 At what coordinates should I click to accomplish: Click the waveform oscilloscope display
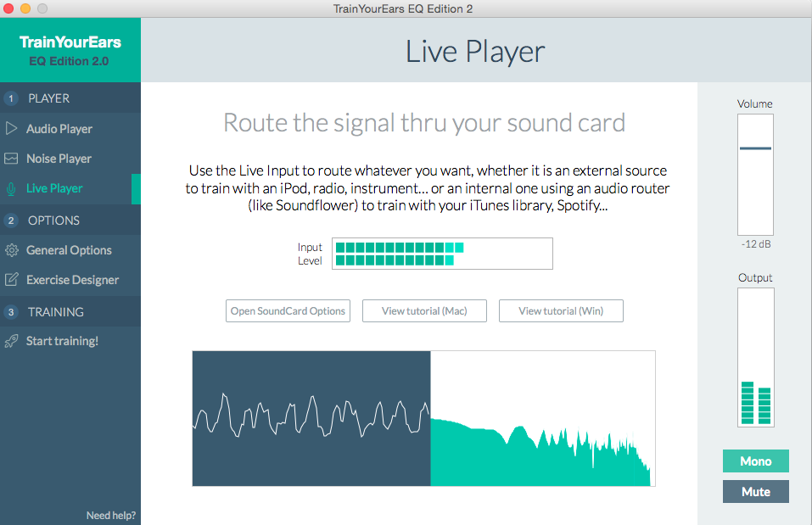tap(311, 418)
